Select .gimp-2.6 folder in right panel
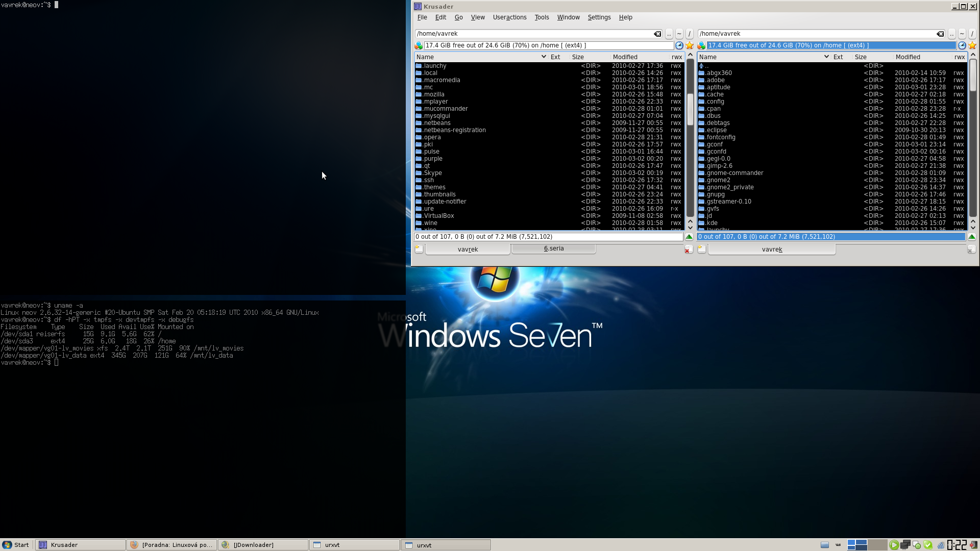The height and width of the screenshot is (551, 980). tap(832, 166)
